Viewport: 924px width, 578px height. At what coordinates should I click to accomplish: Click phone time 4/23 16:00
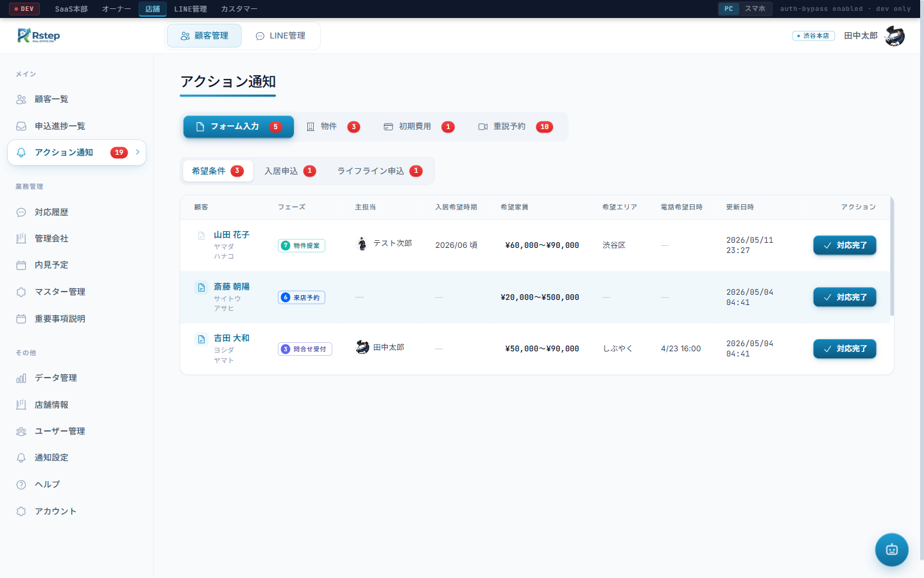(681, 349)
